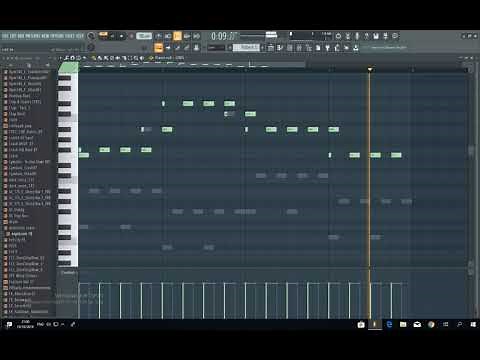Open the ADD menu
Viewport: 480px width, 360px height.
(20, 36)
